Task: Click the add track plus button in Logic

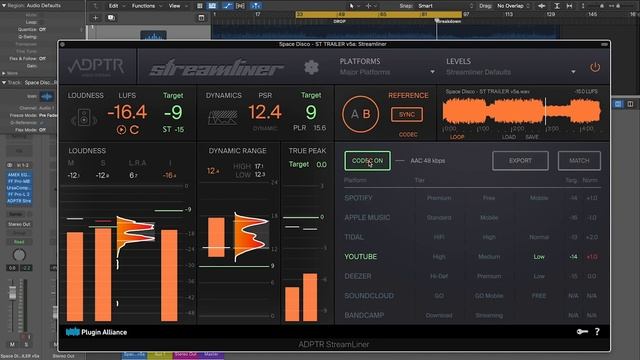Action: tap(95, 18)
